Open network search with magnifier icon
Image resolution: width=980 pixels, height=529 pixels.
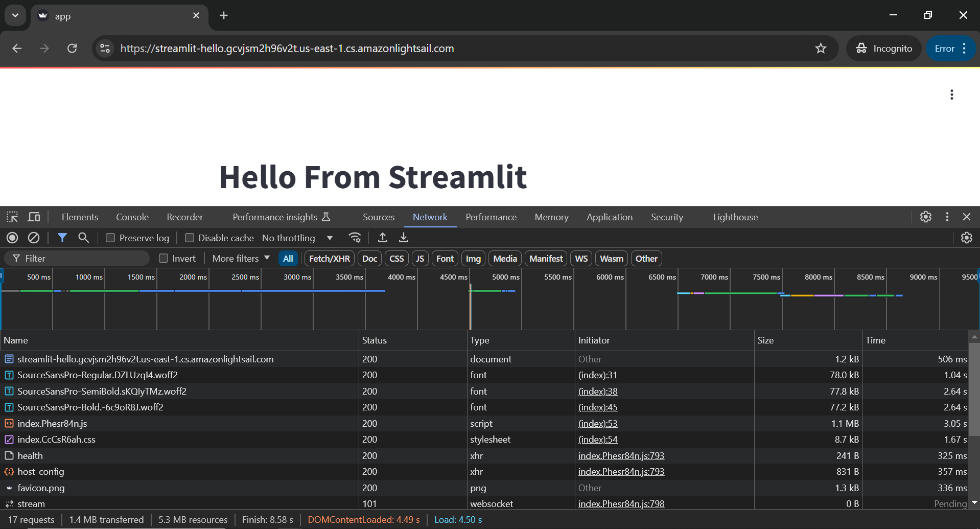[x=83, y=238]
